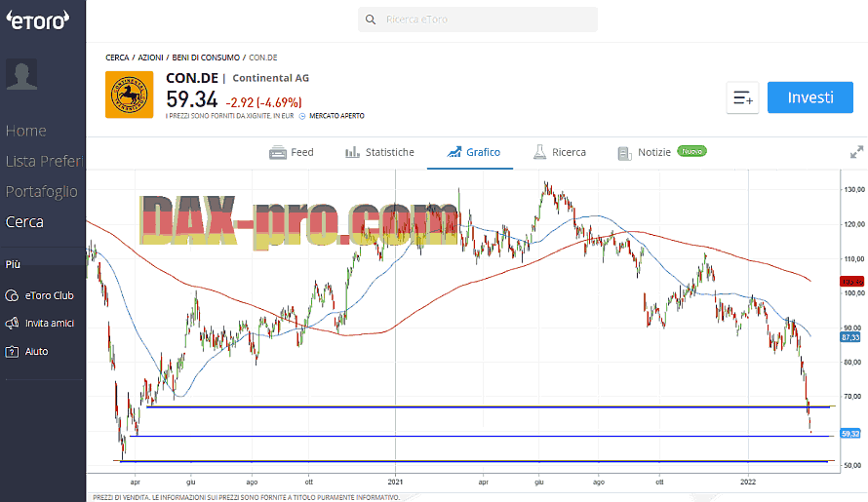This screenshot has width=868, height=502.
Task: Click the CON.DE ticker title
Action: pyautogui.click(x=192, y=78)
